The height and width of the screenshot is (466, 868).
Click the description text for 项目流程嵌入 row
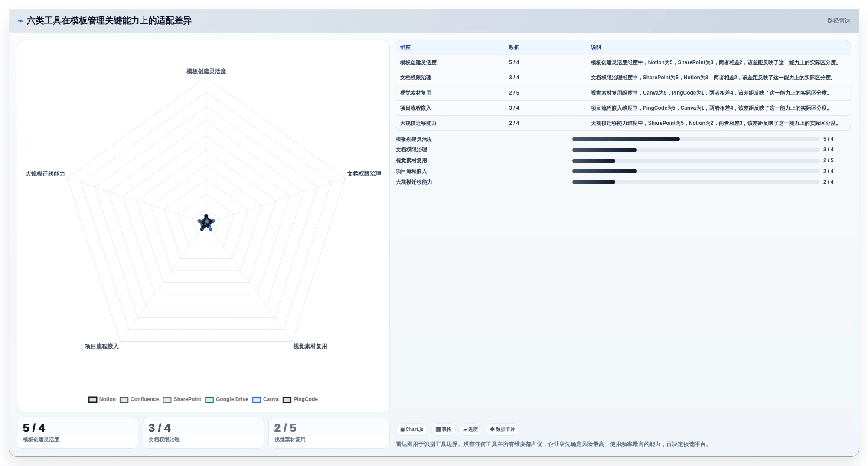pyautogui.click(x=711, y=108)
